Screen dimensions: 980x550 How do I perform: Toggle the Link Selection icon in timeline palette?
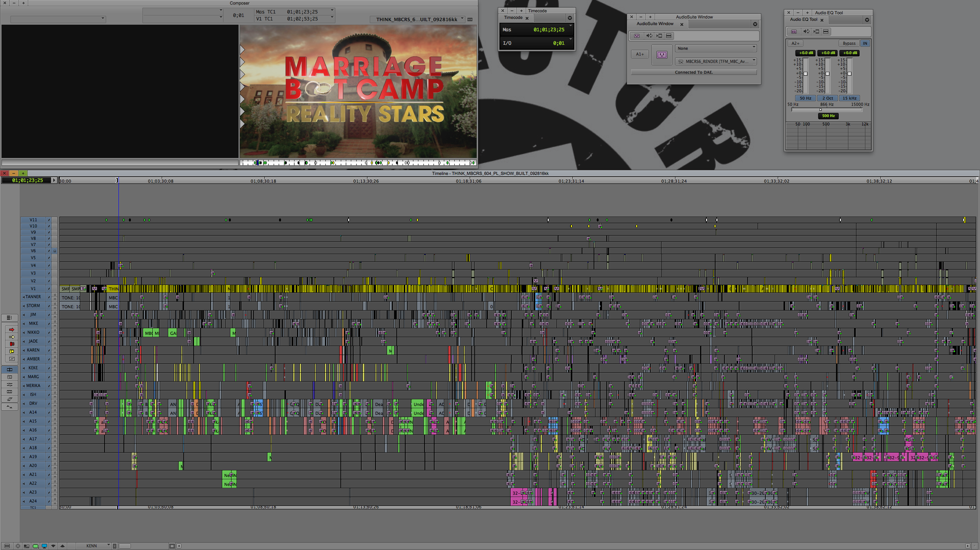click(x=10, y=399)
